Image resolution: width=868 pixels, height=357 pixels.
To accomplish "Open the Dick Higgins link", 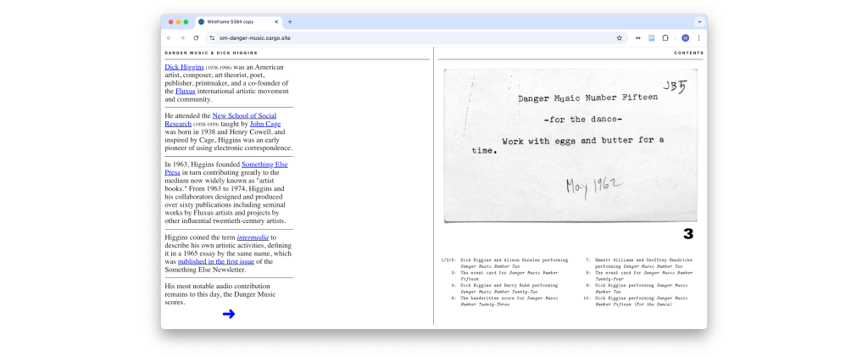I will click(x=184, y=67).
